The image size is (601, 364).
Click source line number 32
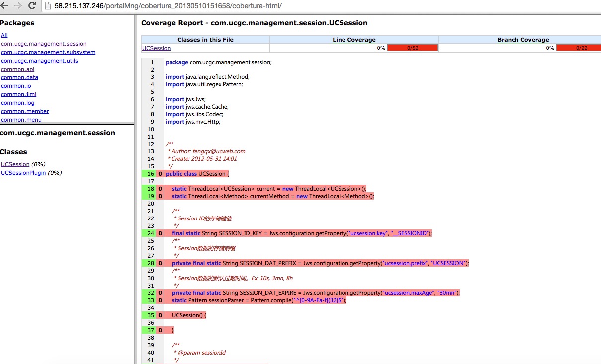(x=151, y=293)
